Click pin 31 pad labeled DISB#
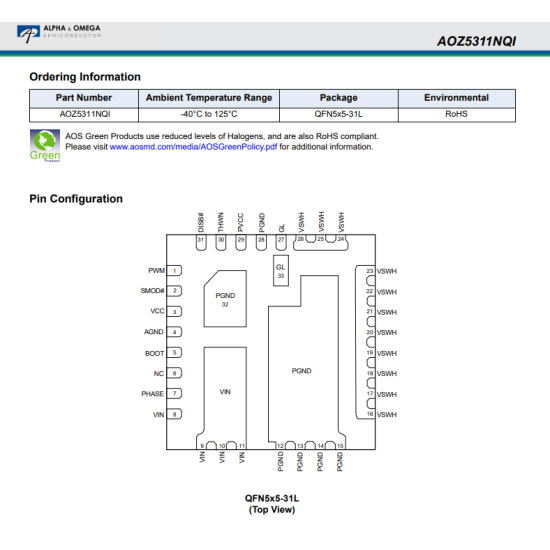The image size is (550, 550). click(201, 242)
